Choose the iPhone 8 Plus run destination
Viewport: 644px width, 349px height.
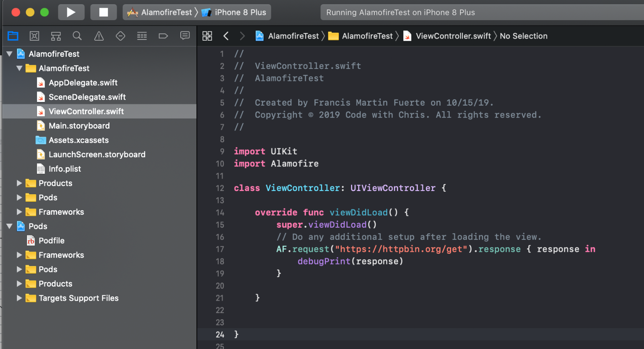(x=234, y=12)
